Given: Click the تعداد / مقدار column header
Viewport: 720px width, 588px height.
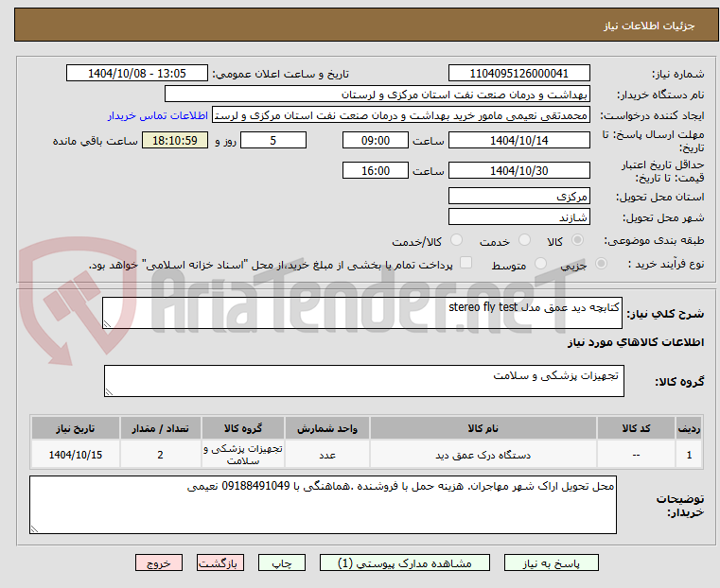Looking at the screenshot, I should pyautogui.click(x=160, y=428).
